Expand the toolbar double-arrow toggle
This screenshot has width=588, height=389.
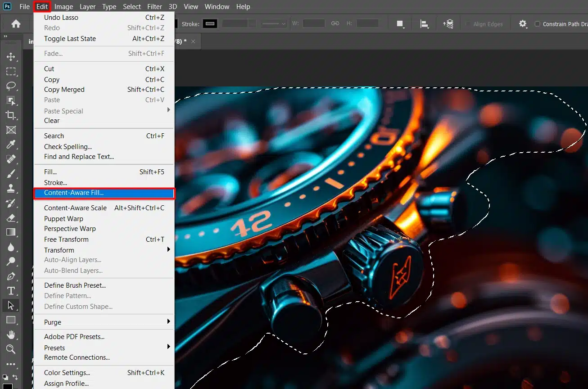point(5,36)
